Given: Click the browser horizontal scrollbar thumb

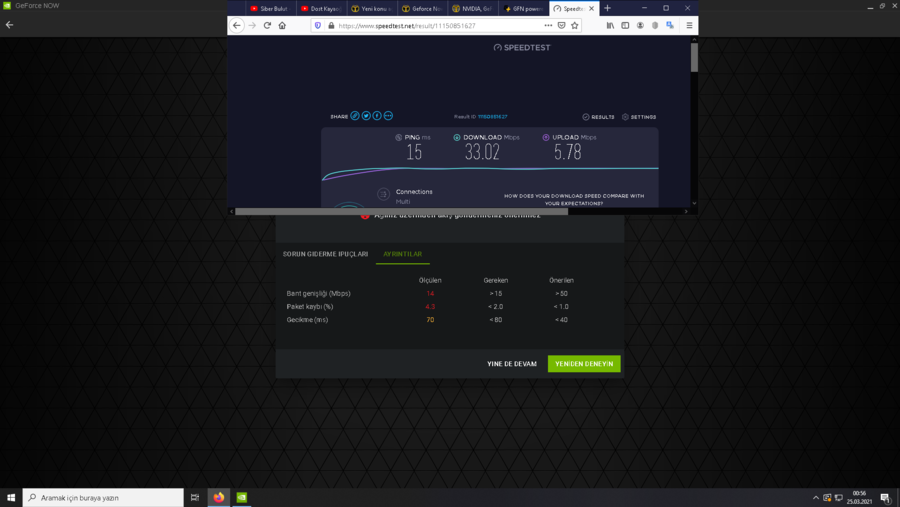Looking at the screenshot, I should pos(401,211).
